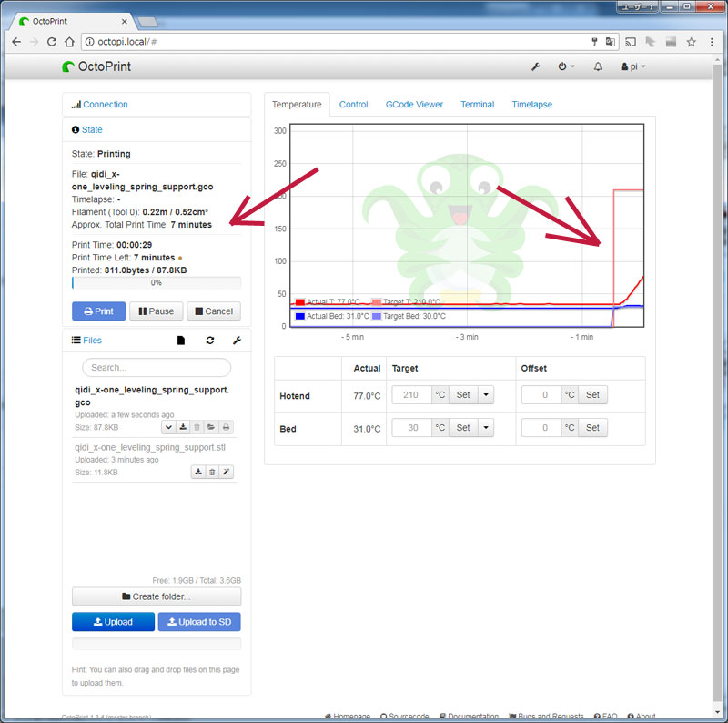Refresh the file list
The height and width of the screenshot is (723, 728).
(x=210, y=341)
